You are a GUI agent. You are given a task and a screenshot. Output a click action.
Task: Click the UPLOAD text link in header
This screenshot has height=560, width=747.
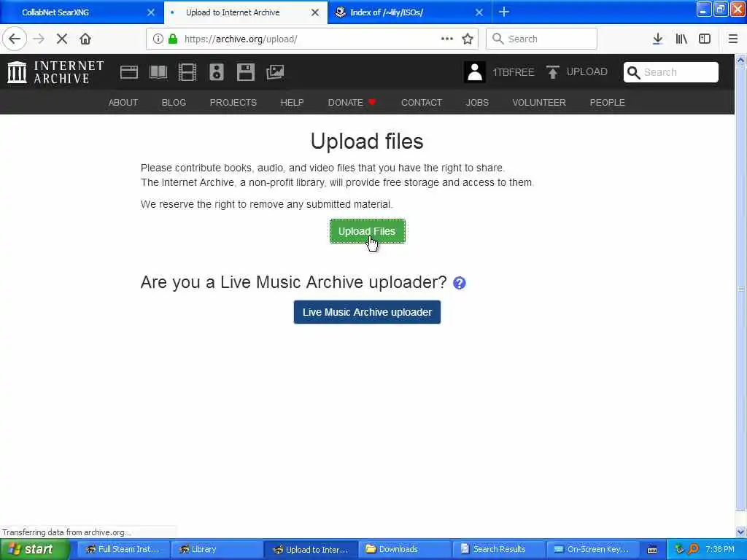(x=587, y=72)
